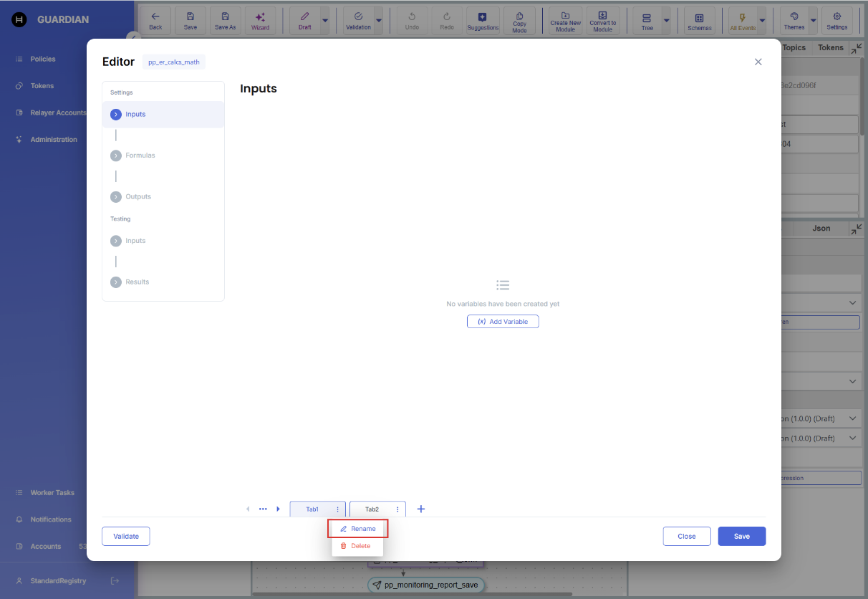Click the tabs ellipsis overflow icon
The image size is (868, 599).
(263, 509)
